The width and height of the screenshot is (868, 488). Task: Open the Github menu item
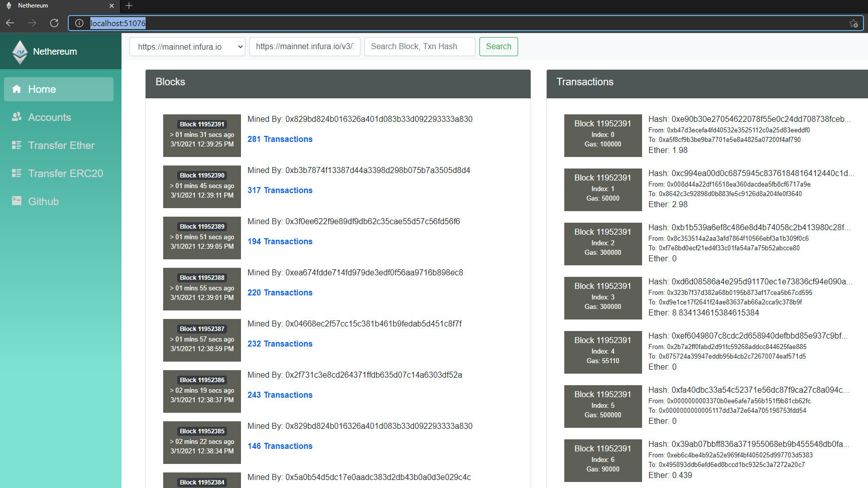59,202
